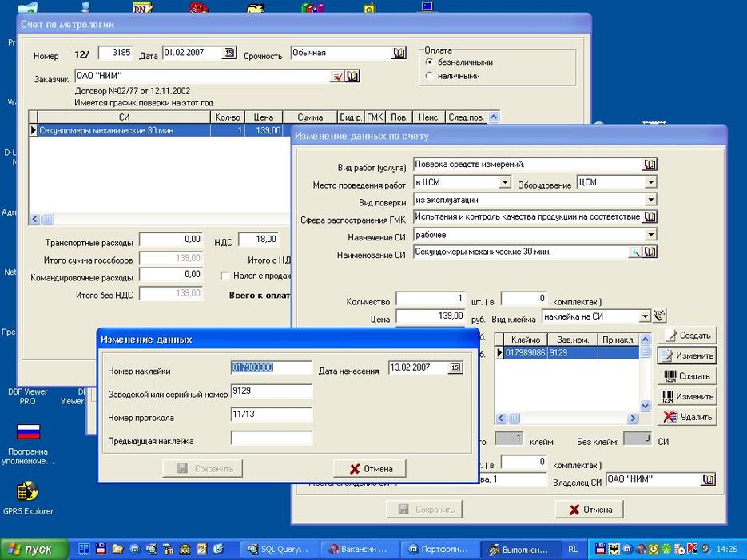Click DBF Viewer PRO desktop icon

point(28,396)
